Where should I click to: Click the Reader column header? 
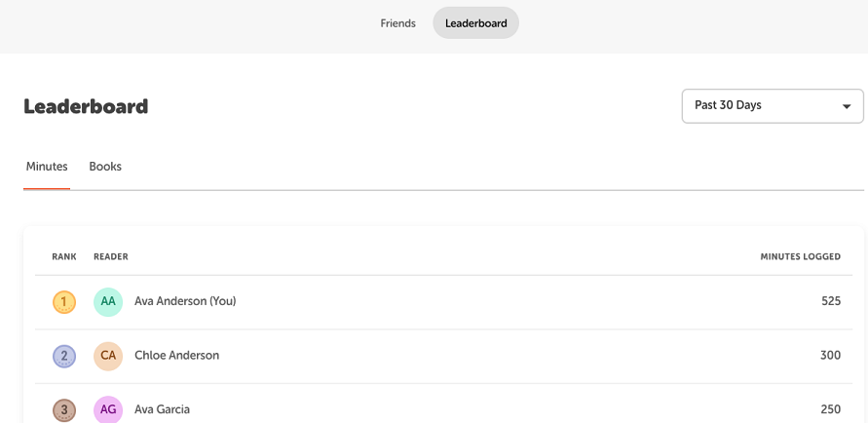pyautogui.click(x=111, y=257)
